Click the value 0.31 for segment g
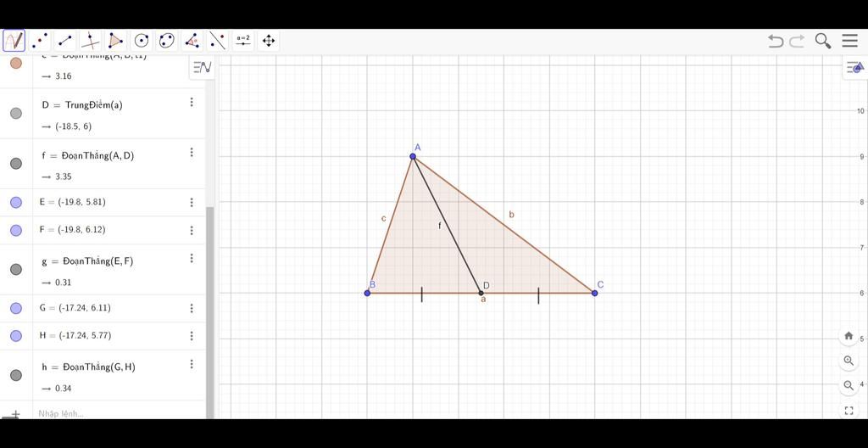 pyautogui.click(x=64, y=283)
